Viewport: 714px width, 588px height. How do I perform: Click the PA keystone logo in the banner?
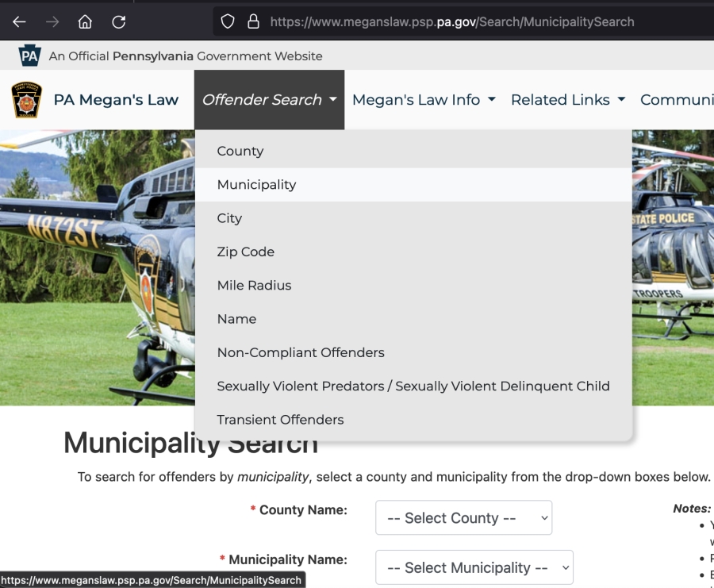(x=29, y=56)
